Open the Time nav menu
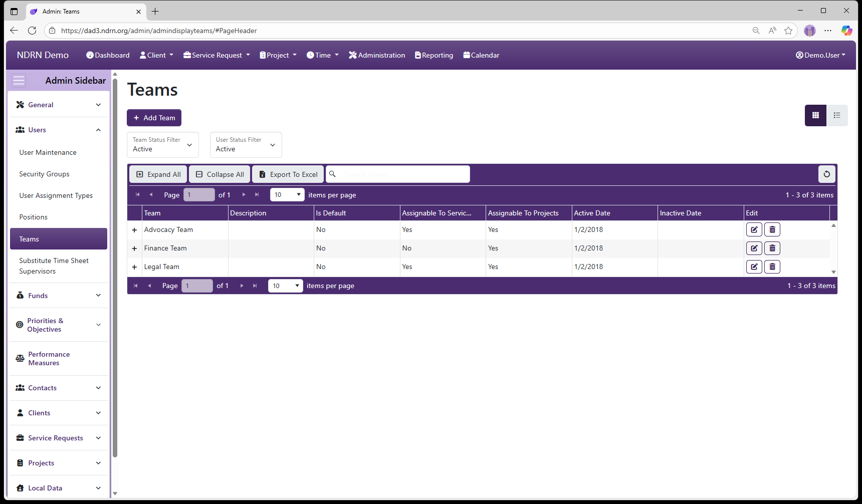The width and height of the screenshot is (862, 504). coord(323,55)
